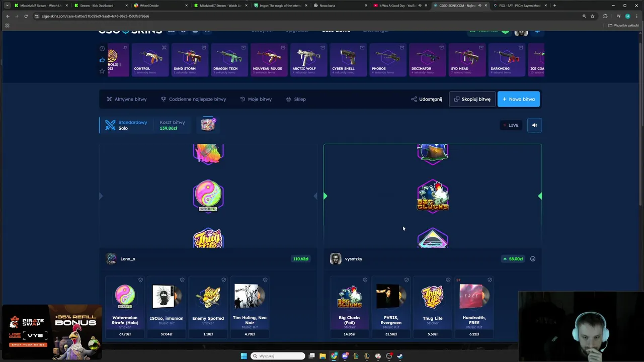
Task: Switch to Moje bitwy tab
Action: [256, 99]
